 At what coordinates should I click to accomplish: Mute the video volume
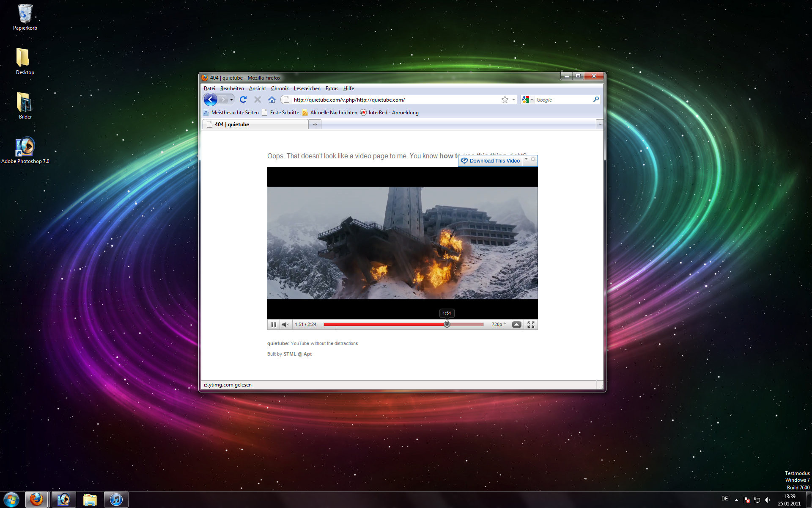(x=285, y=324)
